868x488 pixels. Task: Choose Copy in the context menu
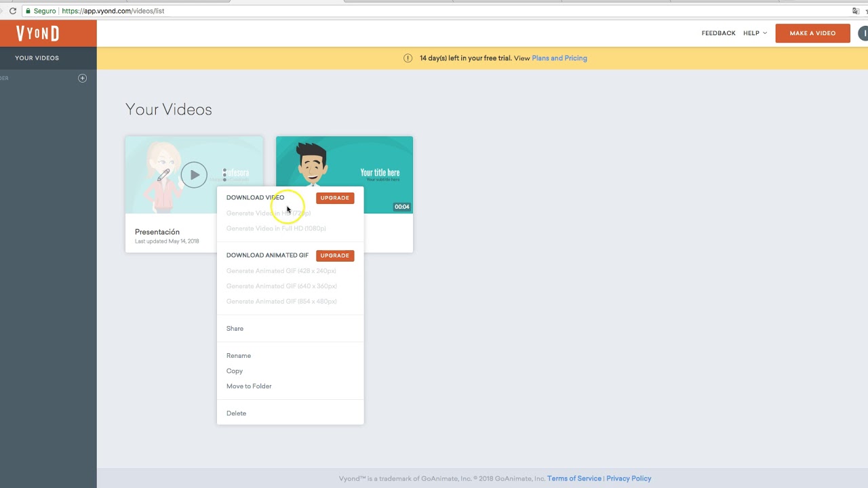[235, 371]
